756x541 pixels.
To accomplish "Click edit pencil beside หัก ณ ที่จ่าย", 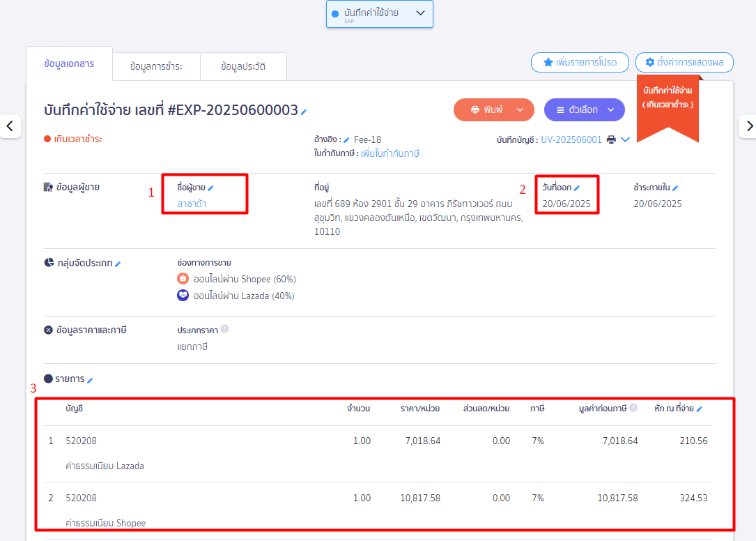I will (700, 409).
